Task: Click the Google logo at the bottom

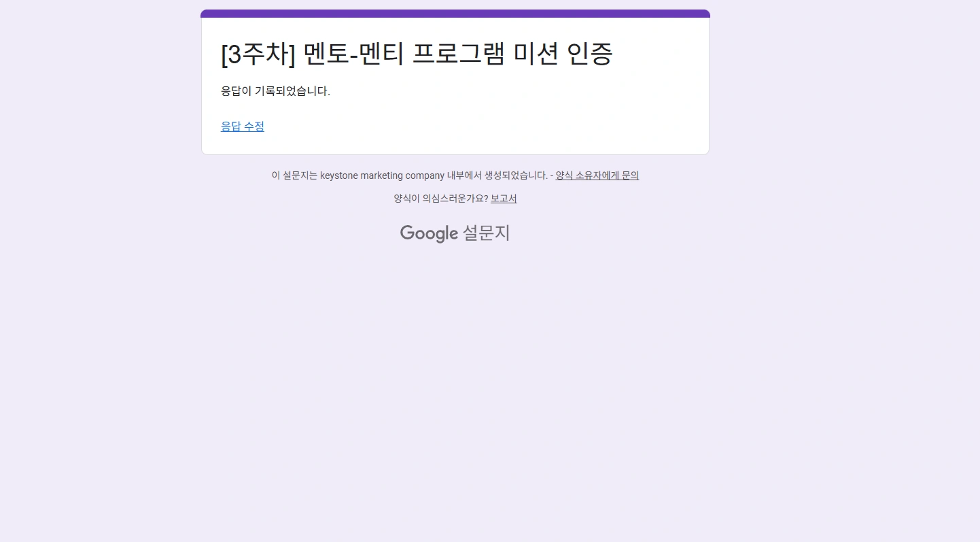Action: (x=430, y=233)
